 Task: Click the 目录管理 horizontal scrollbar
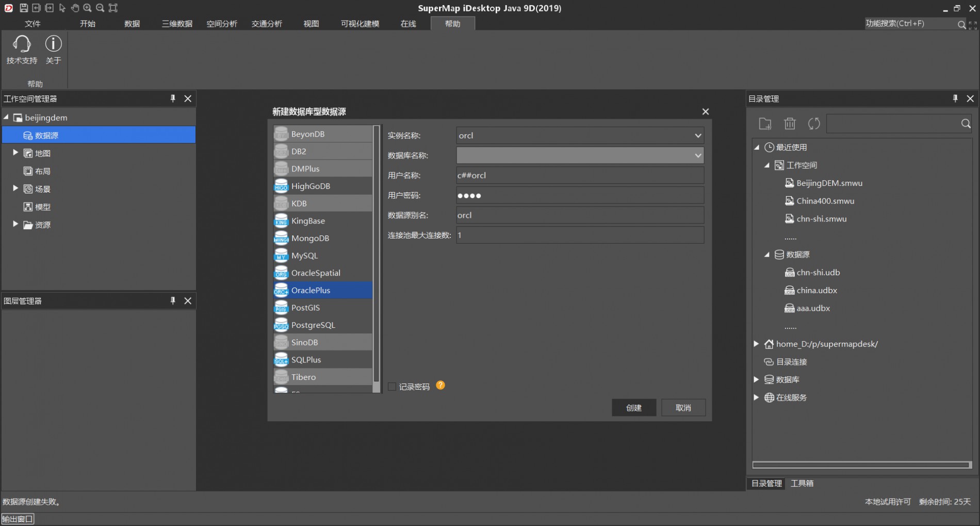pos(861,465)
